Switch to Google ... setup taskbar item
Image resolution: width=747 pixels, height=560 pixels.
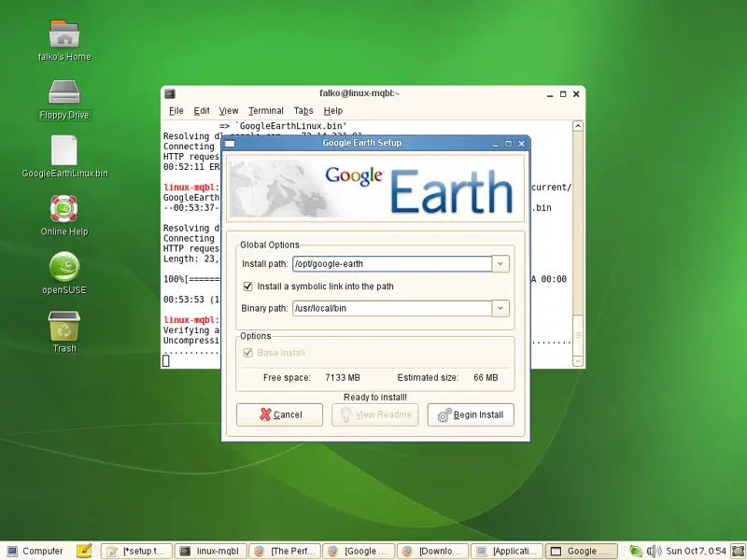pos(581,551)
